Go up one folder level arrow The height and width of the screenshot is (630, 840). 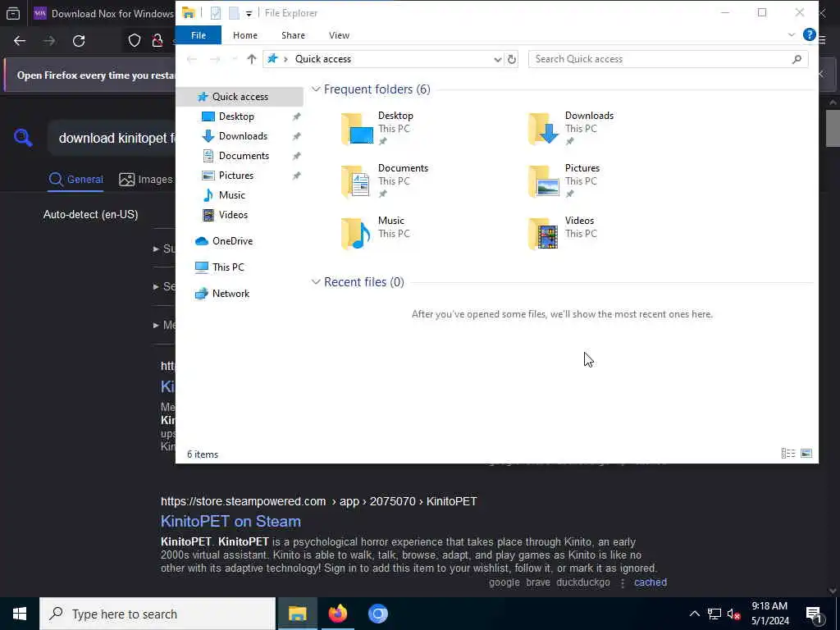coord(251,59)
